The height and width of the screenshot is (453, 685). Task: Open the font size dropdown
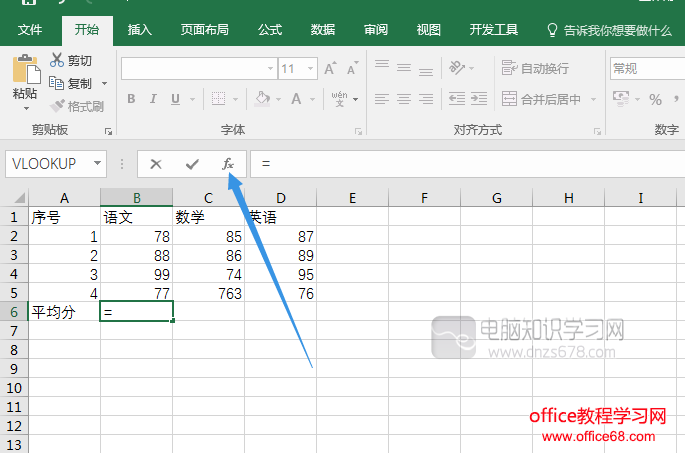[x=310, y=69]
